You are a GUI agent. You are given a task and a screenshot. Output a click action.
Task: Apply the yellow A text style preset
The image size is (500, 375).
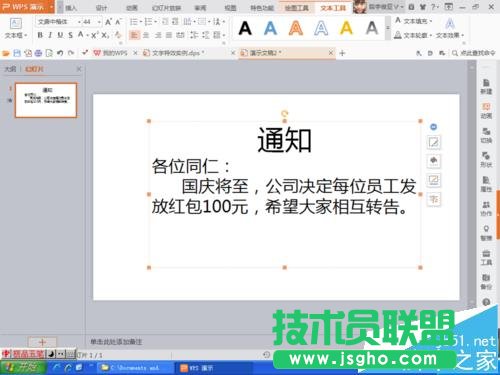[x=346, y=28]
